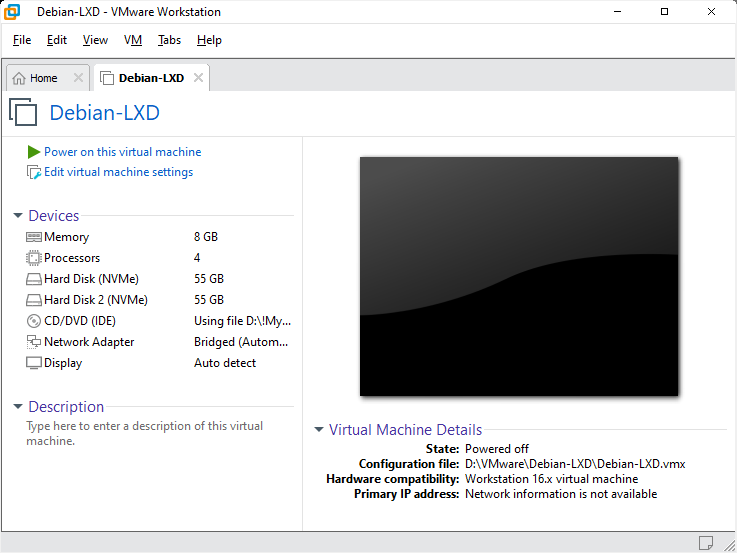Screen dimensions: 737x553
Task: Click the Hard Disk (NVMe) label
Action: click(91, 279)
